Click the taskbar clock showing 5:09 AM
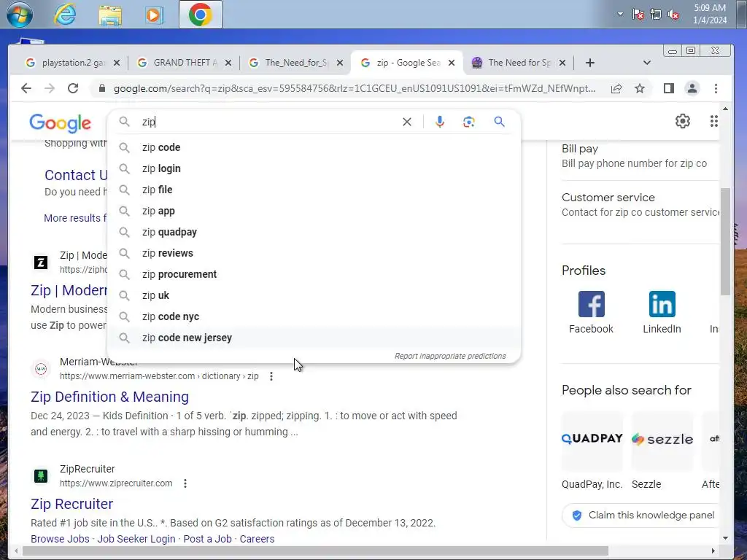This screenshot has width=747, height=560. click(709, 14)
